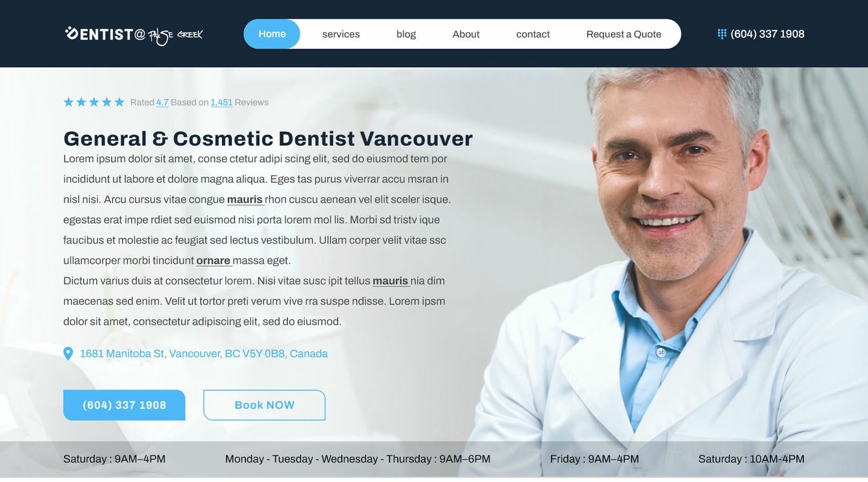Click the phone grid icon in header
The height and width of the screenshot is (482, 868).
click(722, 34)
